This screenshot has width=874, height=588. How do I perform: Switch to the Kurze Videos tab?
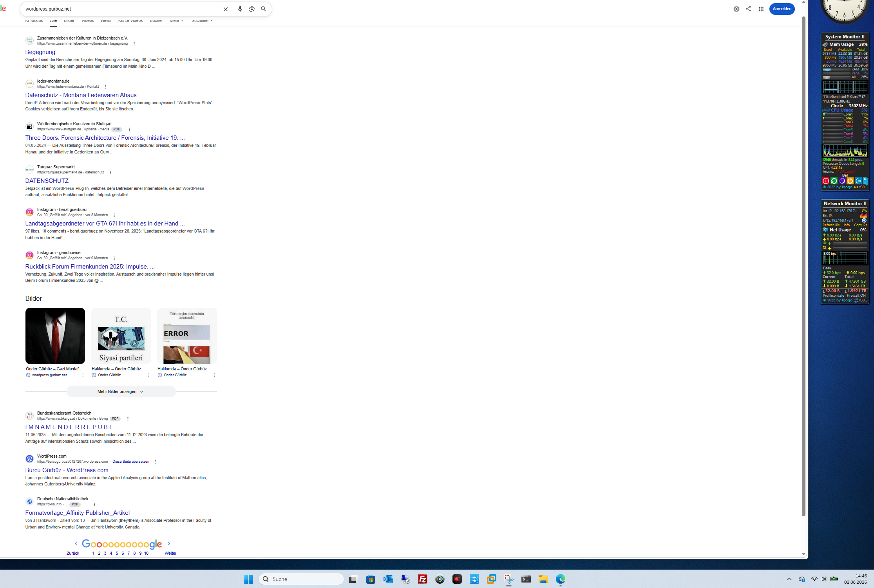pyautogui.click(x=130, y=21)
